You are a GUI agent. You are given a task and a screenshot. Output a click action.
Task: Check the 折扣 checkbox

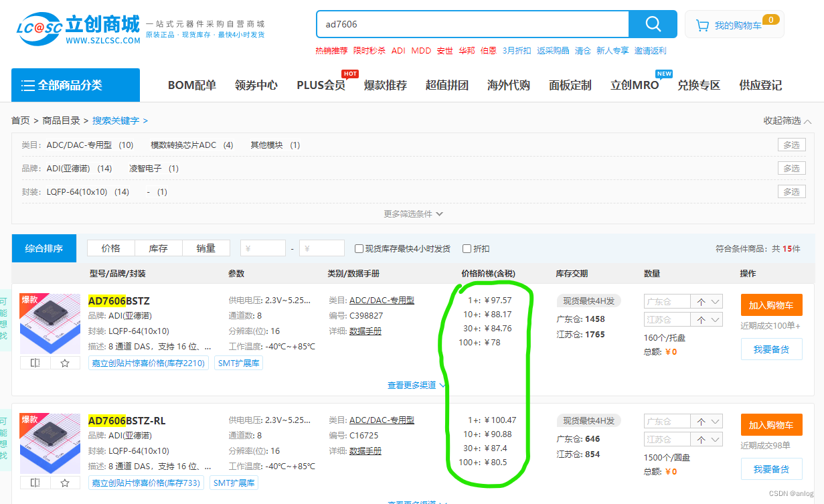point(467,248)
